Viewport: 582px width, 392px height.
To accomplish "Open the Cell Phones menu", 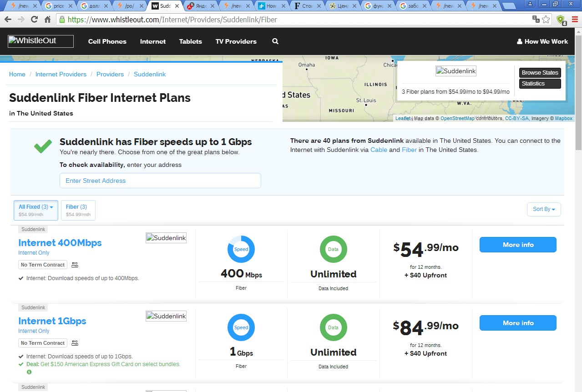I will 107,41.
